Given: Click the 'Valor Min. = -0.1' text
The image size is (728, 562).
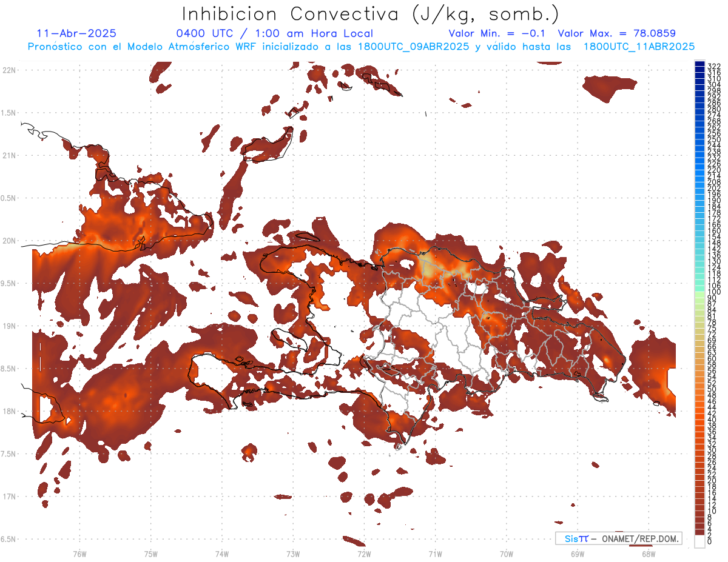Looking at the screenshot, I should point(497,33).
